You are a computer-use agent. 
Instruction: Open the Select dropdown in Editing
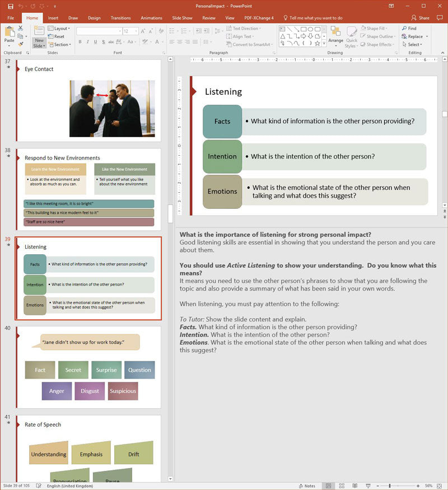(x=412, y=44)
